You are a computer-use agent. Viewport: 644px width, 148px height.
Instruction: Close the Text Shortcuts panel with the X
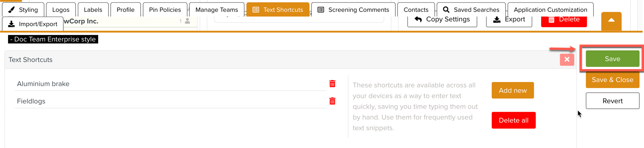click(567, 60)
